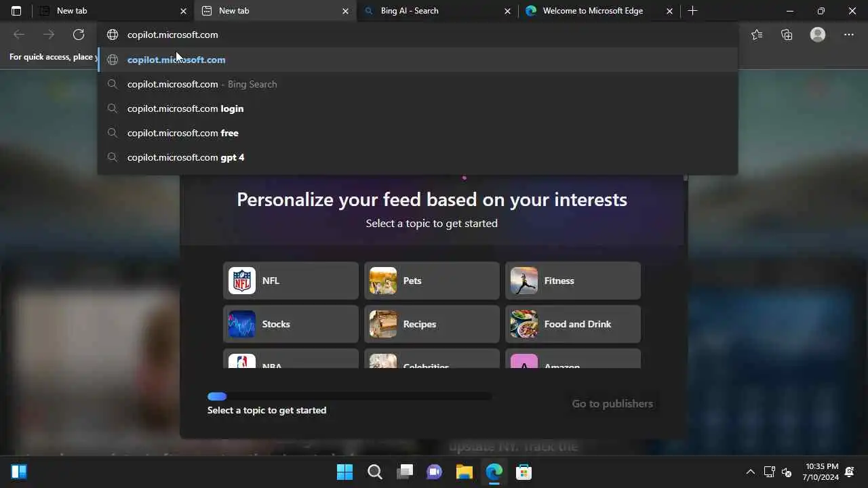Select the NFL topic card
Viewport: 868px width, 488px height.
pos(291,281)
